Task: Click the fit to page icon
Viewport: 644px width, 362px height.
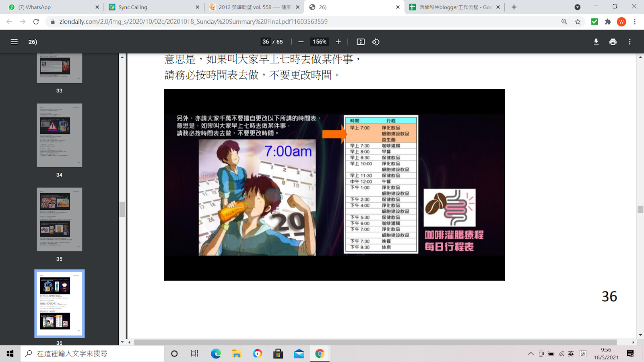Action: tap(361, 42)
